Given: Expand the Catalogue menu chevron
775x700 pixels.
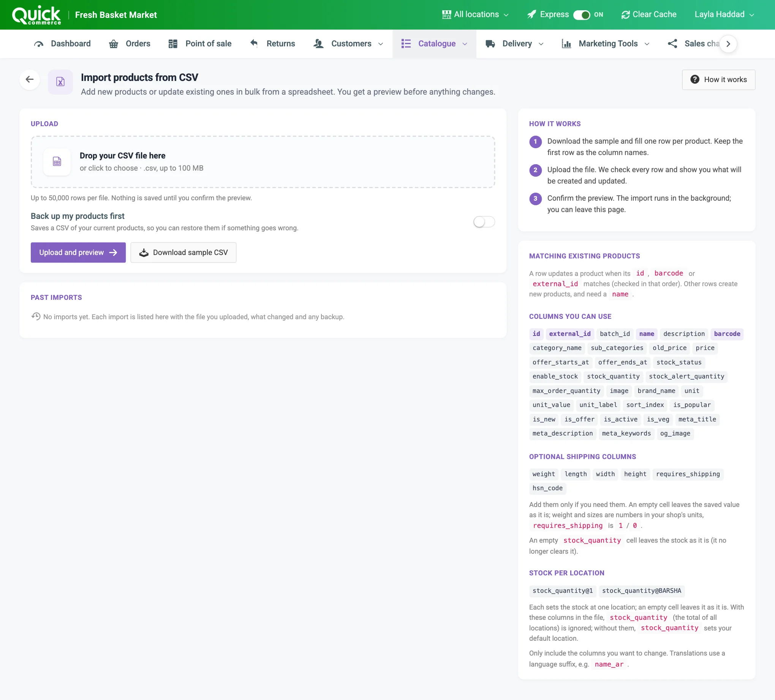Looking at the screenshot, I should 465,44.
